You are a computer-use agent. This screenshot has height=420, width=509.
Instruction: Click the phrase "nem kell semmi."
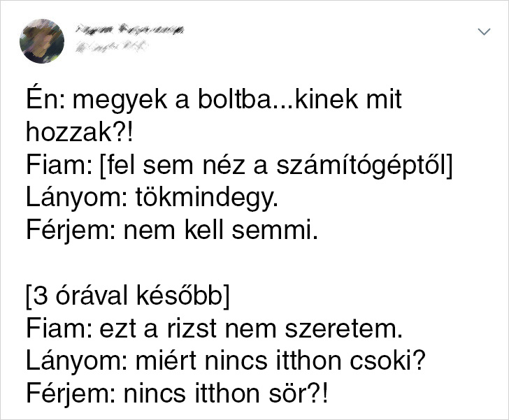point(221,230)
